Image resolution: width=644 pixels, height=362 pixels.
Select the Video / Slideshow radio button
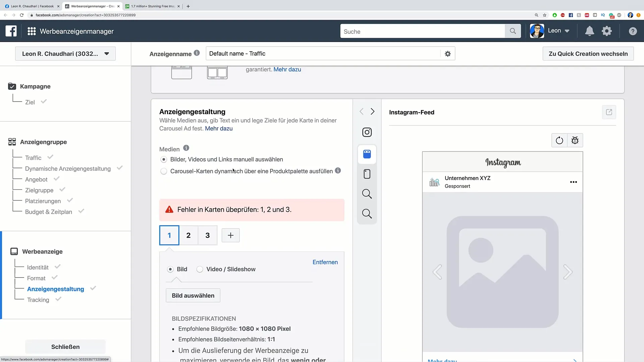(200, 269)
